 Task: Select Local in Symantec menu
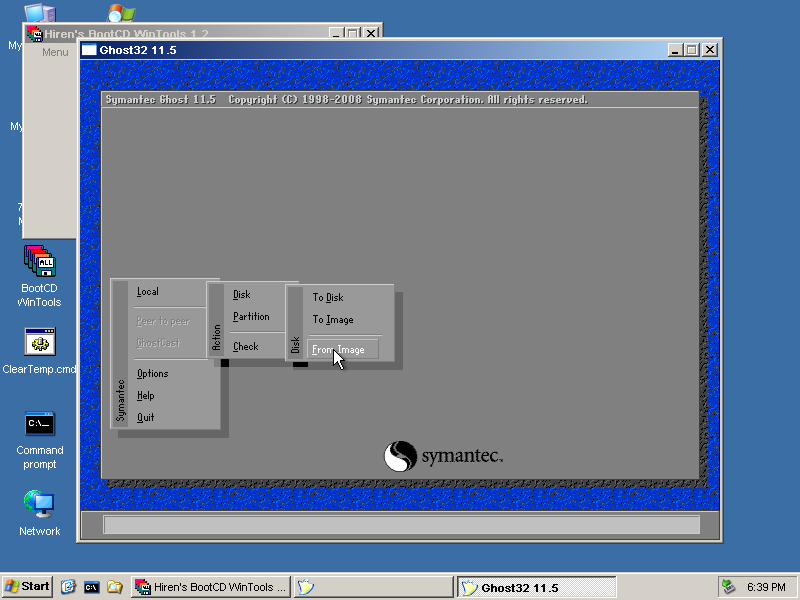tap(147, 292)
